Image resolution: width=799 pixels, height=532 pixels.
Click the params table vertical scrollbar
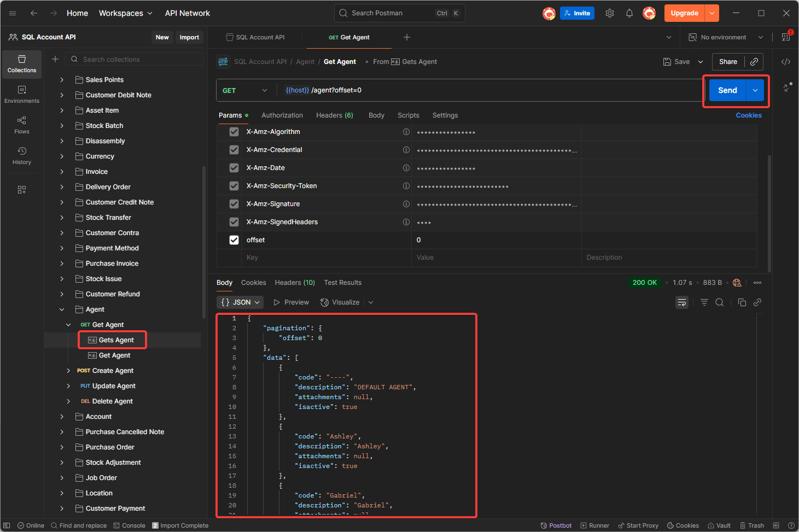[769, 213]
